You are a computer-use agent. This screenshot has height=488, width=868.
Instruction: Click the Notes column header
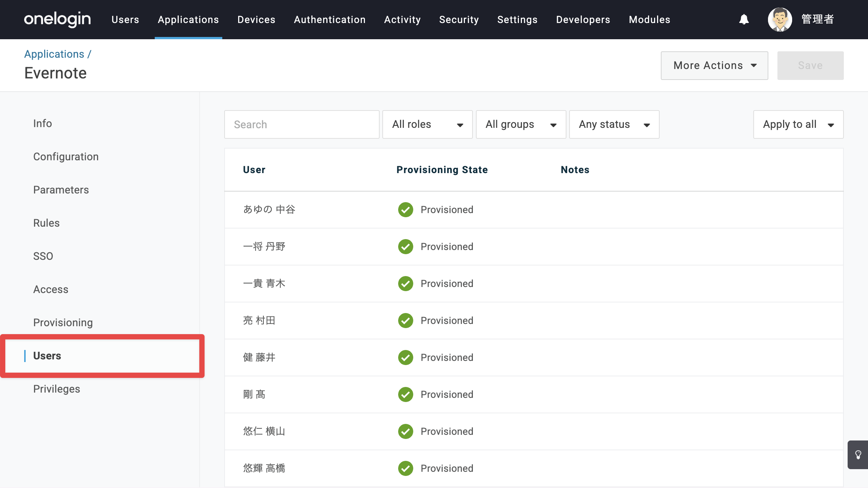click(x=575, y=170)
